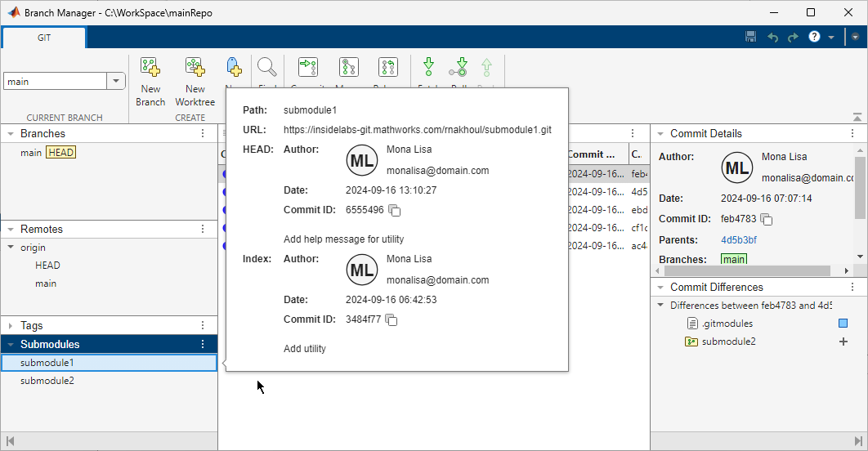Click the New Branch icon
The image size is (868, 451).
coord(150,69)
